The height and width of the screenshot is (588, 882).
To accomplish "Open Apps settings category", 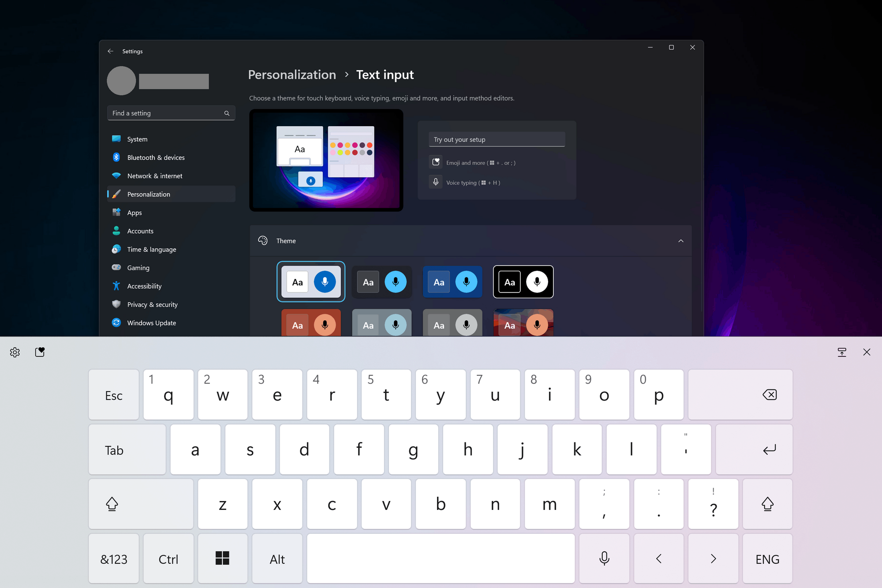I will tap(171, 213).
